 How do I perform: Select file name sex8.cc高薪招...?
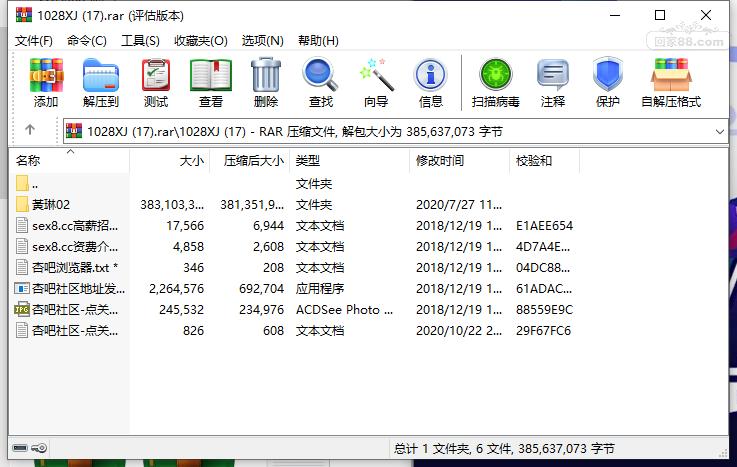75,226
